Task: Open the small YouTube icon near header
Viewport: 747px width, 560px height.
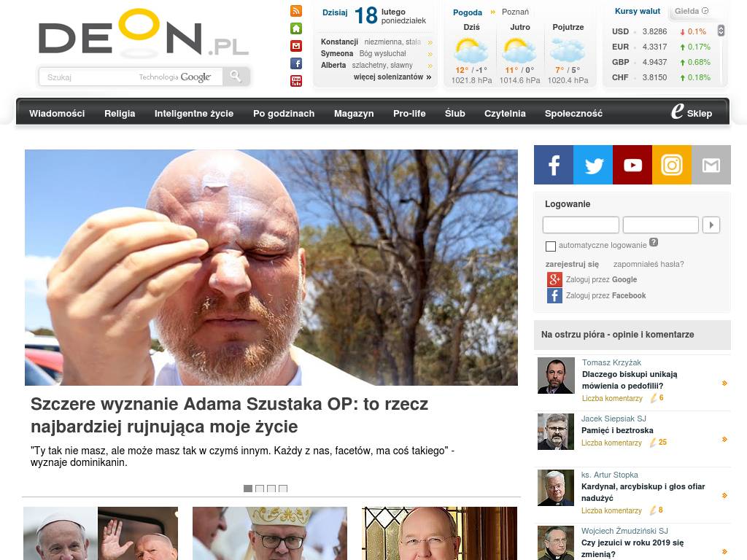Action: pyautogui.click(x=296, y=81)
